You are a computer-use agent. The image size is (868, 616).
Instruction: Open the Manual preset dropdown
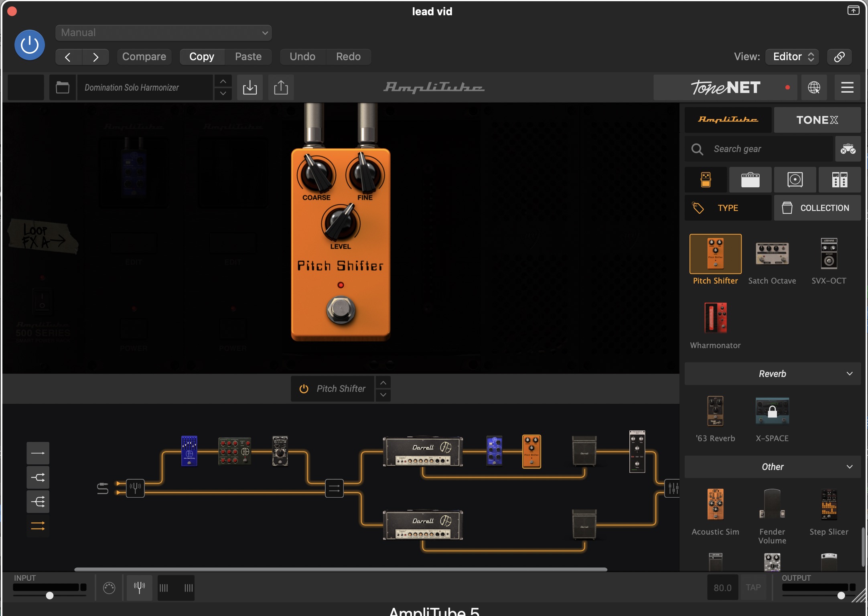point(164,33)
